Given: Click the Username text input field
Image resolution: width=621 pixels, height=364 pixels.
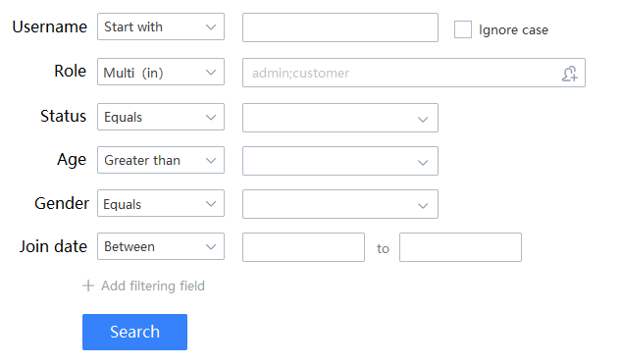Looking at the screenshot, I should click(340, 27).
